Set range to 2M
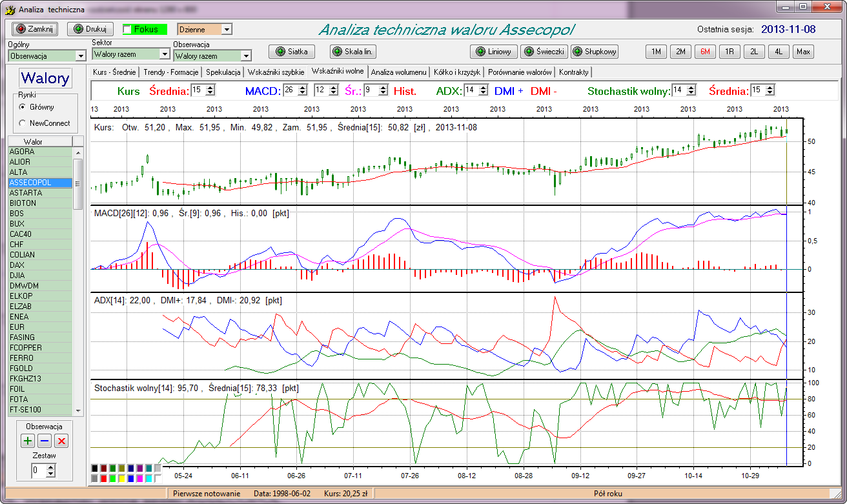This screenshot has height=504, width=847. (680, 52)
